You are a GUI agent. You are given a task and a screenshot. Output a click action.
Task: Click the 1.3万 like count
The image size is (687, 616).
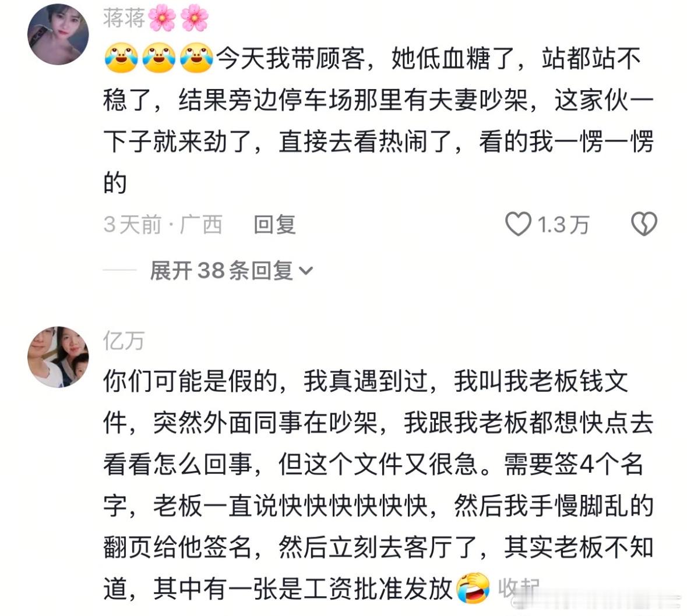[563, 225]
